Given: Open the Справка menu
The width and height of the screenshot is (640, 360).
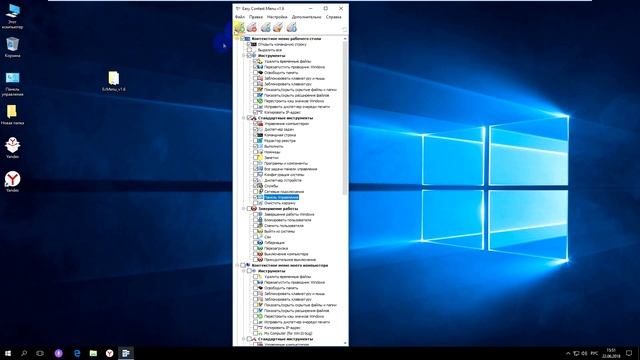Looking at the screenshot, I should [x=333, y=17].
